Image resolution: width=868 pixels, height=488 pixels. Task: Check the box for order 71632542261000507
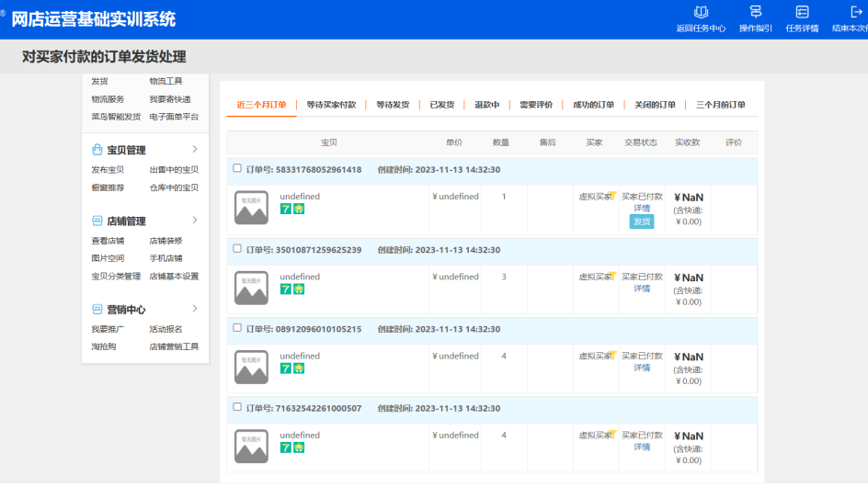tap(237, 406)
